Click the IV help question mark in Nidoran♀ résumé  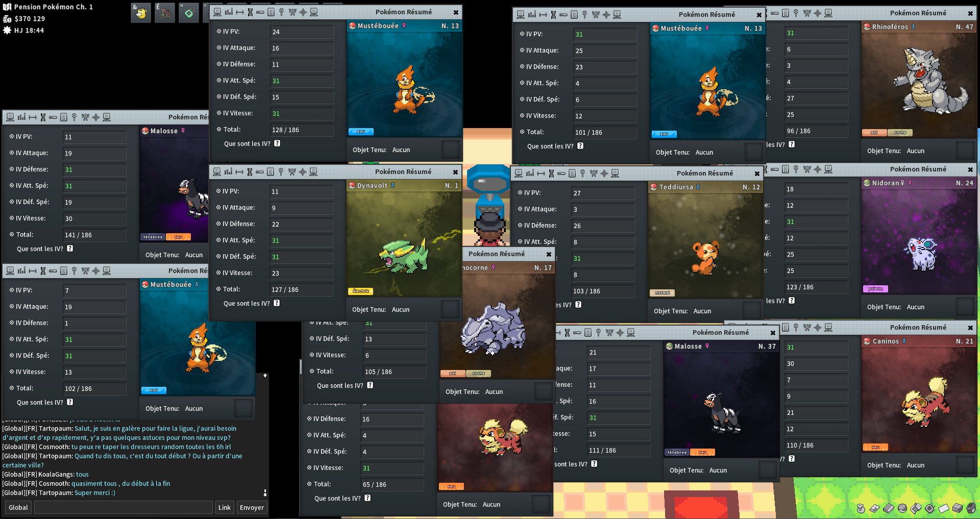click(x=792, y=301)
